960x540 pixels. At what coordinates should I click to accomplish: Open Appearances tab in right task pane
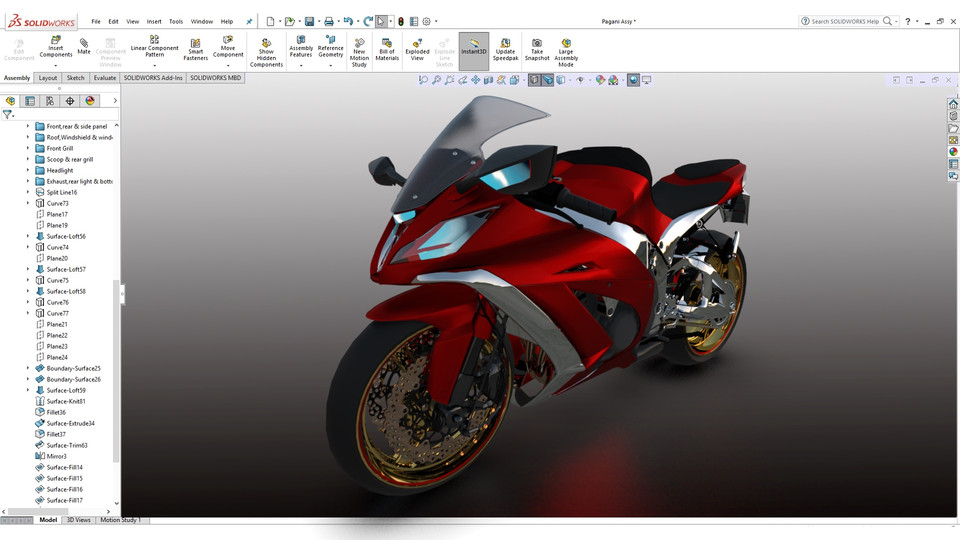953,152
